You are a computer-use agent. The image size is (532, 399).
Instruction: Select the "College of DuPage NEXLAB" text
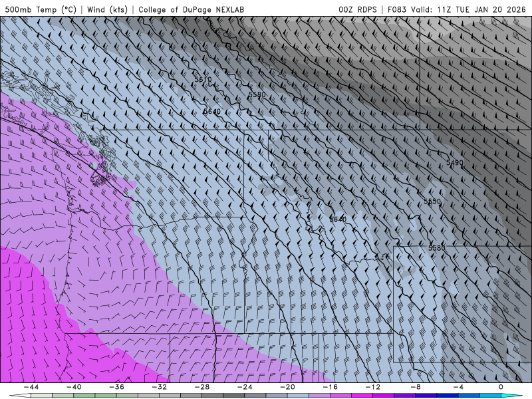tap(191, 9)
